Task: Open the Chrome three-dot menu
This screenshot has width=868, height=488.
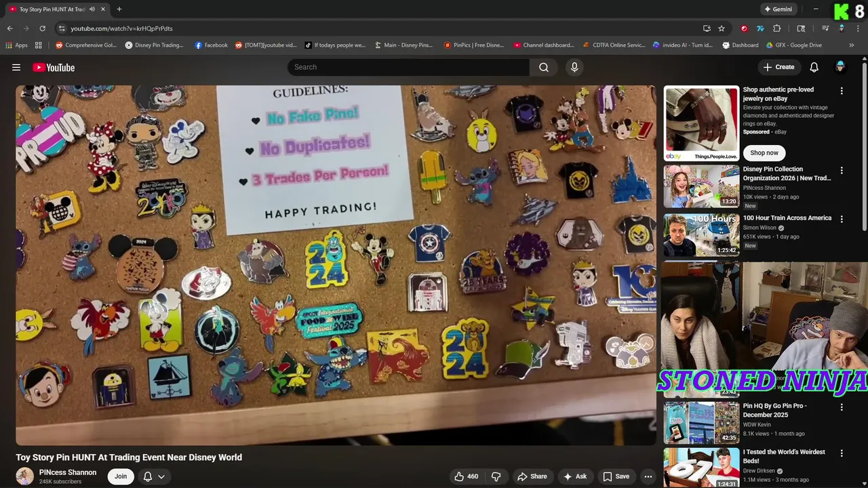Action: tap(856, 28)
